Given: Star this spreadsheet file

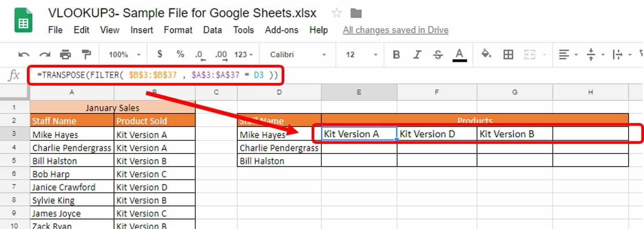Looking at the screenshot, I should [337, 13].
